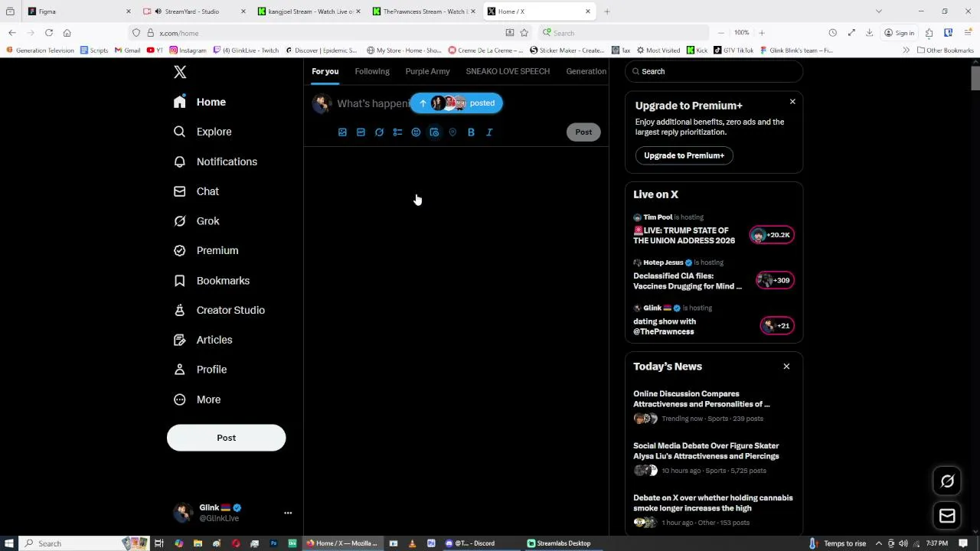Click the +20.2K listeners badge

click(x=773, y=235)
